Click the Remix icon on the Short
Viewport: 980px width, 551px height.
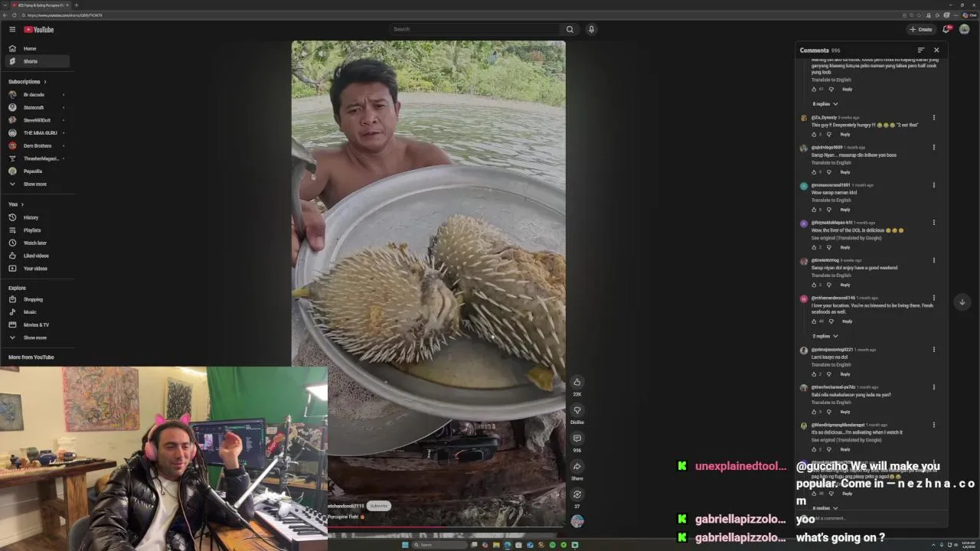pyautogui.click(x=577, y=494)
